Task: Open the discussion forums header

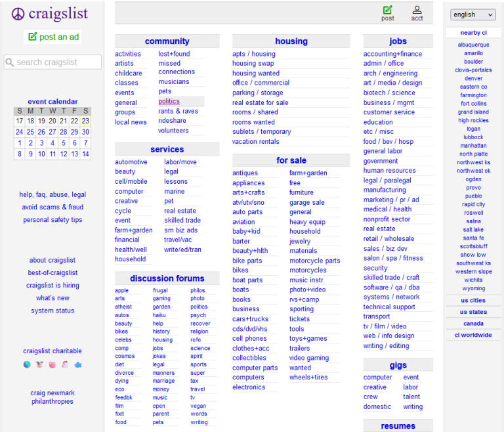Action: click(167, 278)
